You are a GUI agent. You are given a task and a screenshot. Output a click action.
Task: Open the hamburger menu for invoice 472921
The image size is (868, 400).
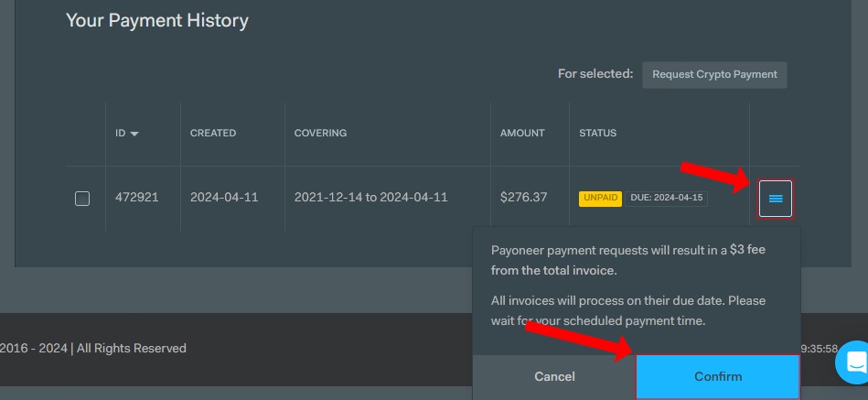[x=775, y=199]
